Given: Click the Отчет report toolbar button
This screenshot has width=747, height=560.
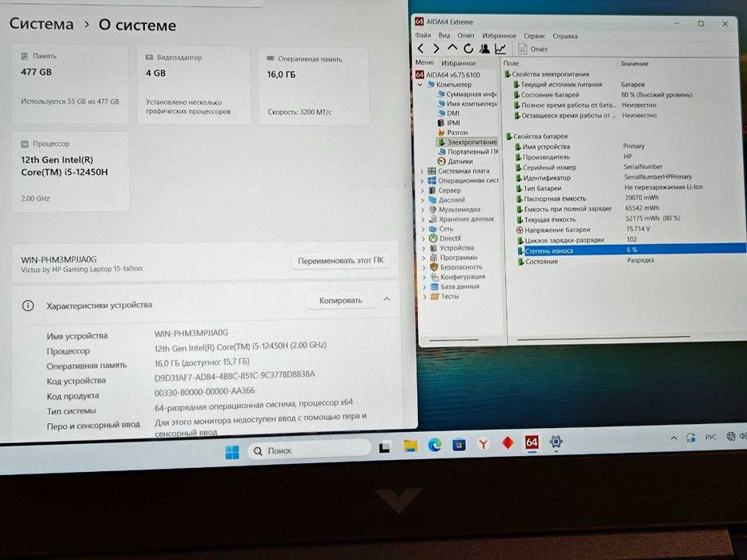Looking at the screenshot, I should 532,49.
